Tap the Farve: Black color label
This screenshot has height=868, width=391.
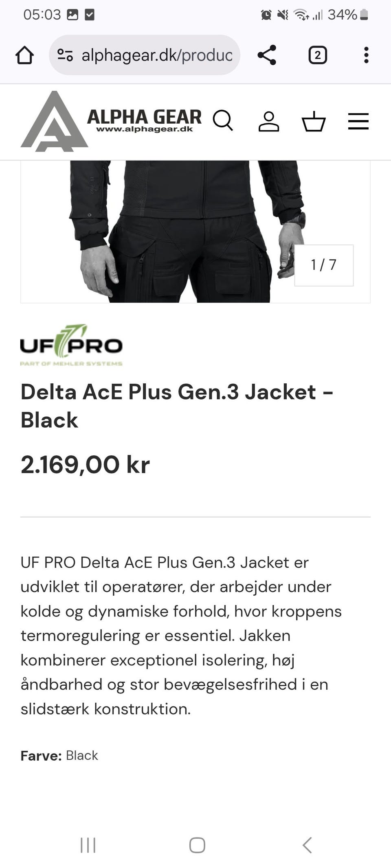coord(59,755)
